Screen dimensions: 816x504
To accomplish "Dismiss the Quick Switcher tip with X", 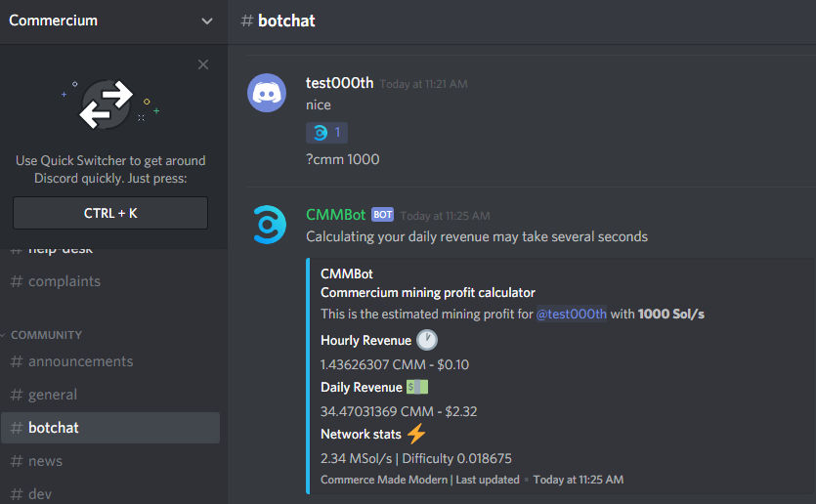I will pos(203,64).
